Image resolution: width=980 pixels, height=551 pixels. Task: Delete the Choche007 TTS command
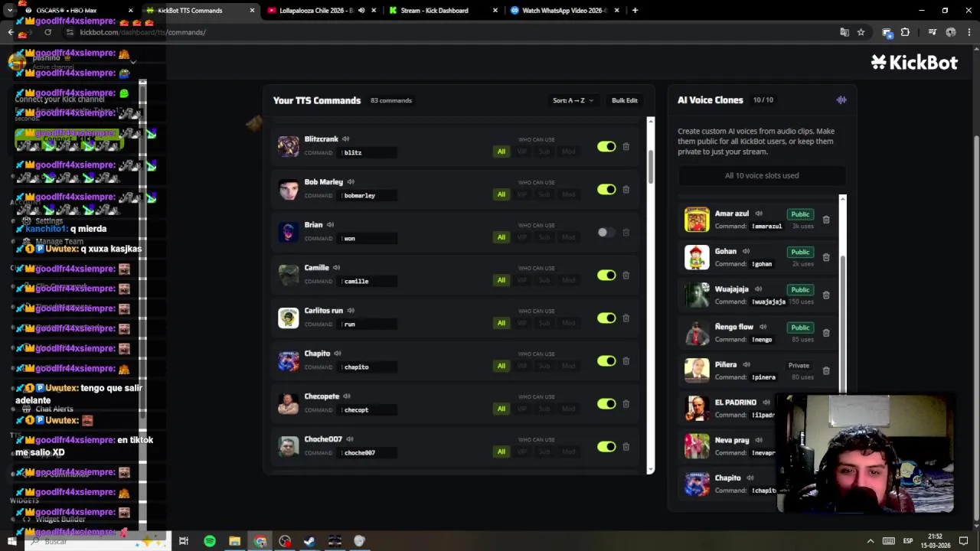point(626,446)
